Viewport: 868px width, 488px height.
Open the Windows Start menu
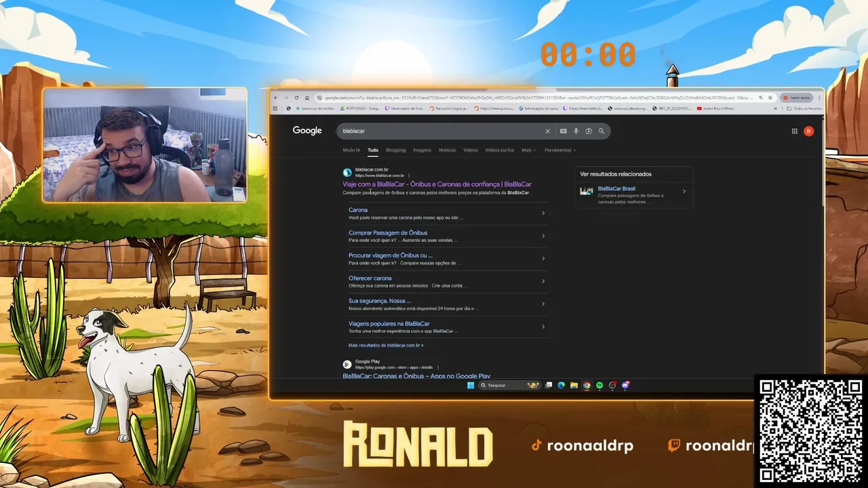point(471,385)
